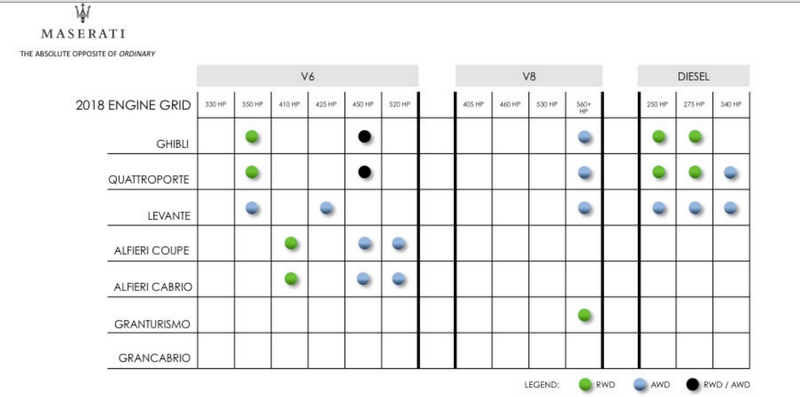
Task: Click the green RWD legend dot
Action: pyautogui.click(x=586, y=384)
